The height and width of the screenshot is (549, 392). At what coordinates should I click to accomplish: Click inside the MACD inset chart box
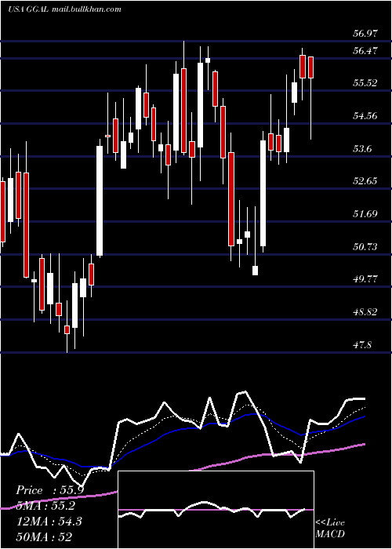click(216, 510)
